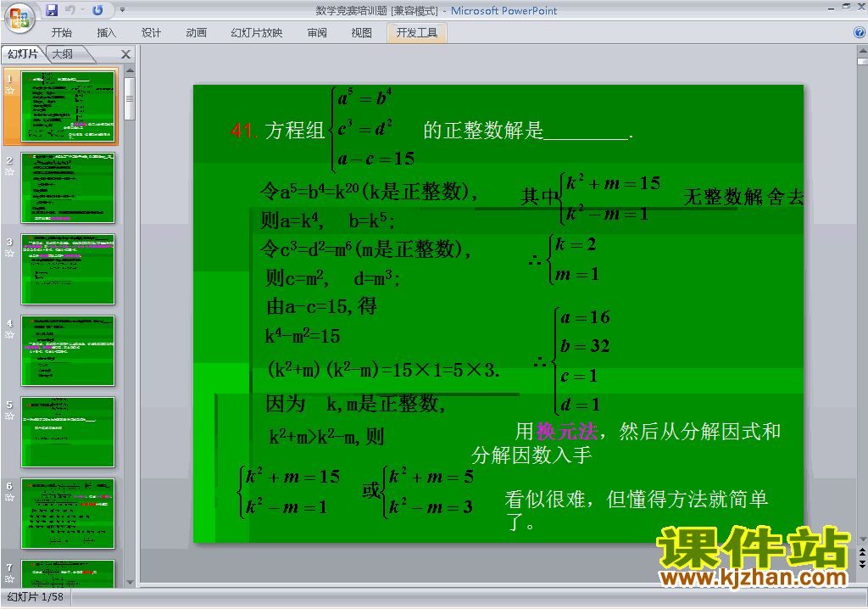The image size is (868, 609).
Task: Select slide 7 thumbnail
Action: click(x=68, y=573)
